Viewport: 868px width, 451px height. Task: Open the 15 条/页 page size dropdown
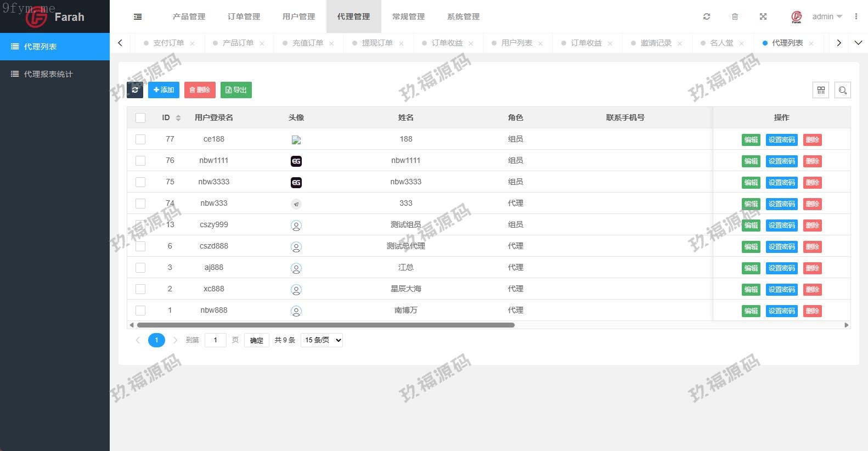pos(322,340)
